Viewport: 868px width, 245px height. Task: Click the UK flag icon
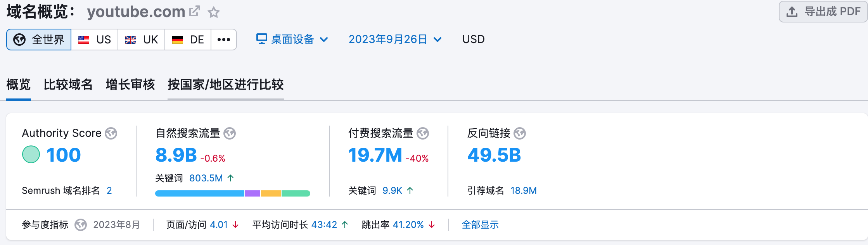coord(131,40)
